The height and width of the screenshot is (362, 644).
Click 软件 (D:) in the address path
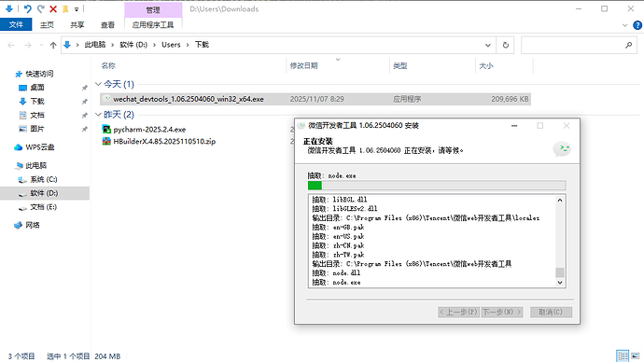tap(133, 45)
